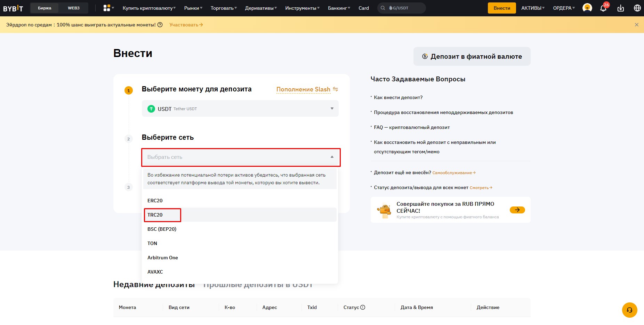The height and width of the screenshot is (325, 644).
Task: Click the G/USDT search field
Action: click(x=402, y=8)
